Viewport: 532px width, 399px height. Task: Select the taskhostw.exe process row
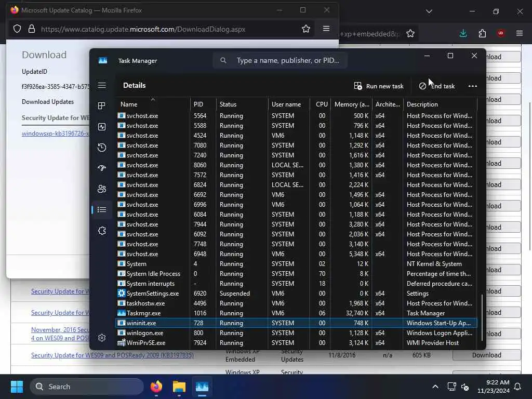tap(297, 303)
